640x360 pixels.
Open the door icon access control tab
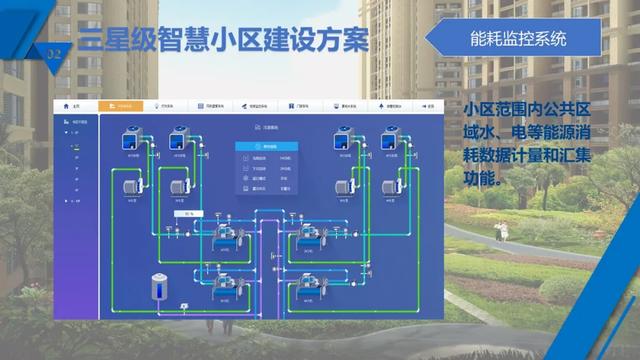click(x=299, y=106)
